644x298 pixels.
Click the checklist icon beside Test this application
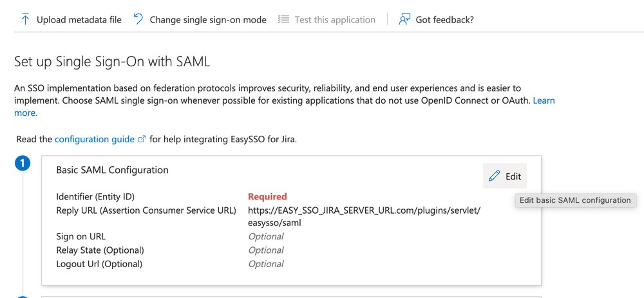283,19
